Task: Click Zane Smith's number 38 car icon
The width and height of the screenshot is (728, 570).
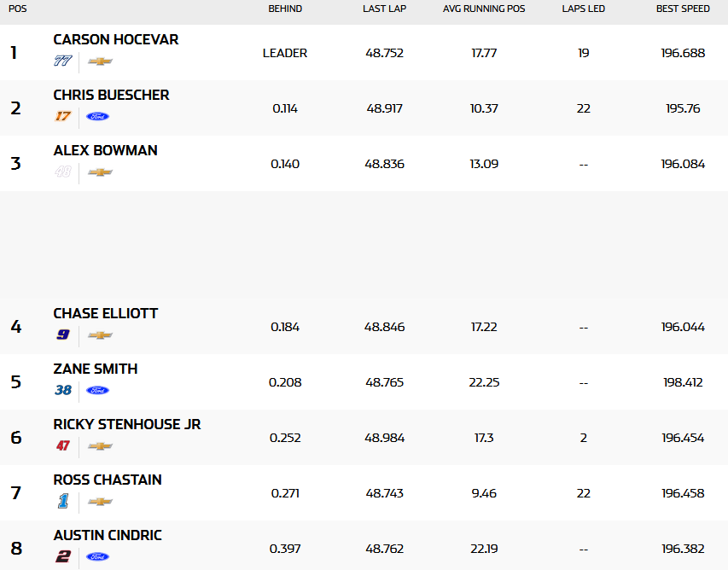Action: click(x=62, y=390)
